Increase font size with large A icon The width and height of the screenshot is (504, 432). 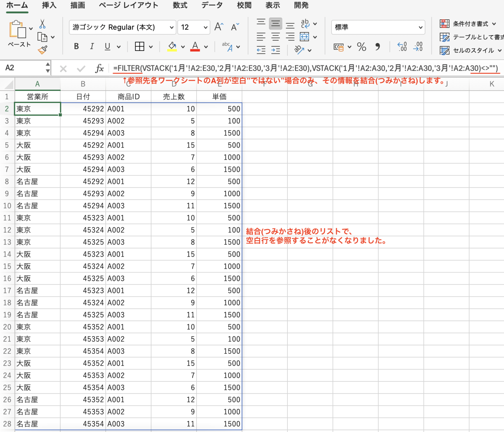click(219, 27)
